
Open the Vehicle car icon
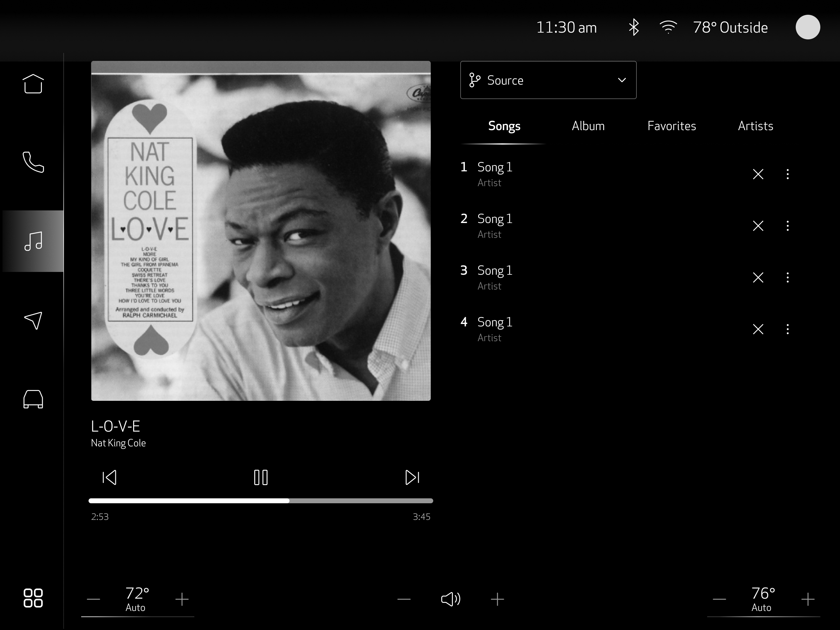(x=33, y=399)
